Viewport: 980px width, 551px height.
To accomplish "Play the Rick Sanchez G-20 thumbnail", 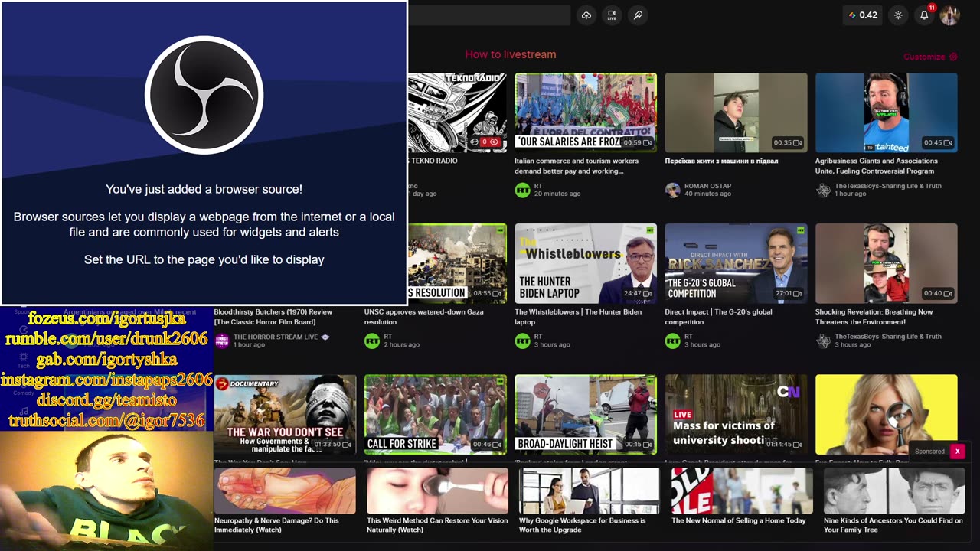I will click(736, 263).
